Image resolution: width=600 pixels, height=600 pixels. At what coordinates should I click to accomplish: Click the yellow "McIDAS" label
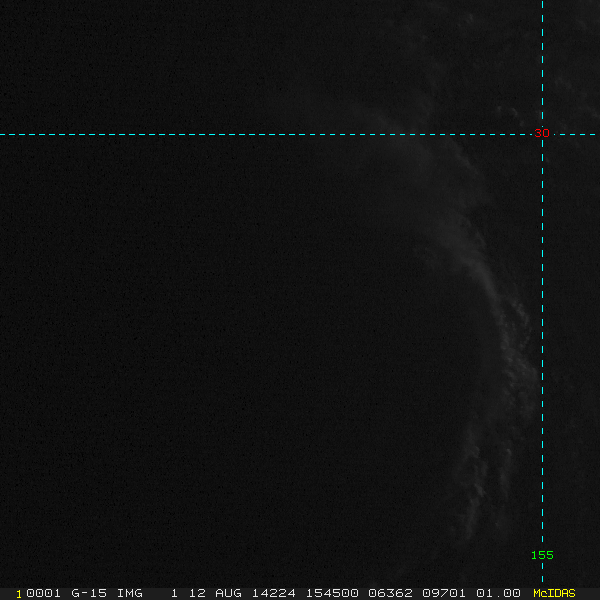click(x=554, y=593)
